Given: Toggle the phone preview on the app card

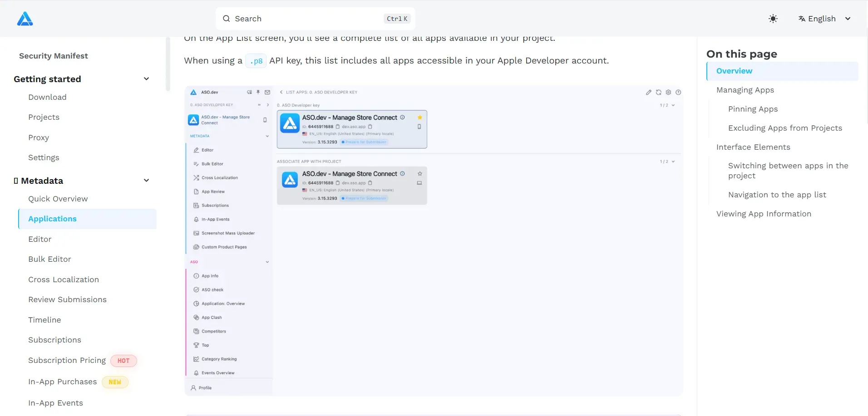Looking at the screenshot, I should click(x=419, y=127).
